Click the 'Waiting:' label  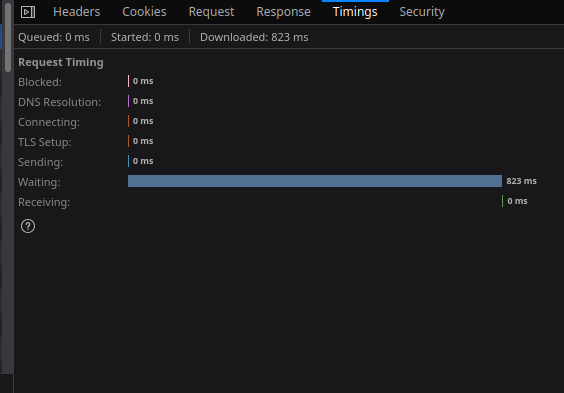pos(39,182)
